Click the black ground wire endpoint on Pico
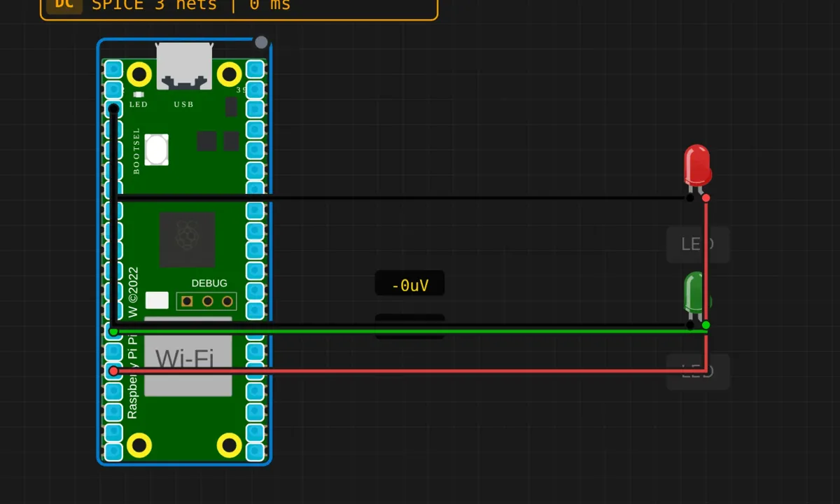The height and width of the screenshot is (504, 840). click(113, 108)
